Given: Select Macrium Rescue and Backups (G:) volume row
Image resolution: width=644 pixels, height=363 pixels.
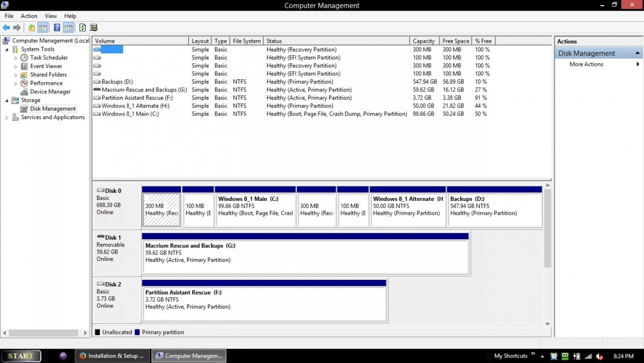Looking at the screenshot, I should tap(293, 90).
